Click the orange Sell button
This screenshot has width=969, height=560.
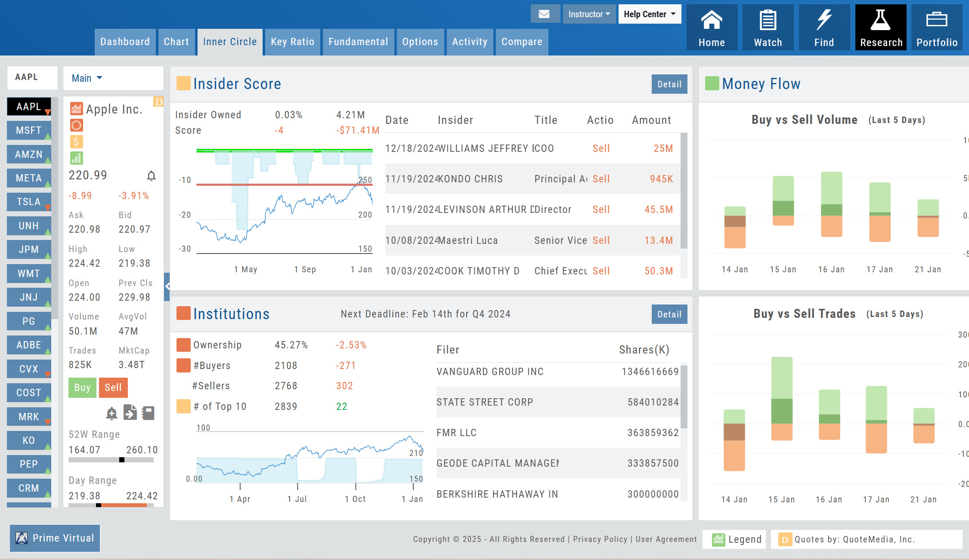click(x=113, y=388)
